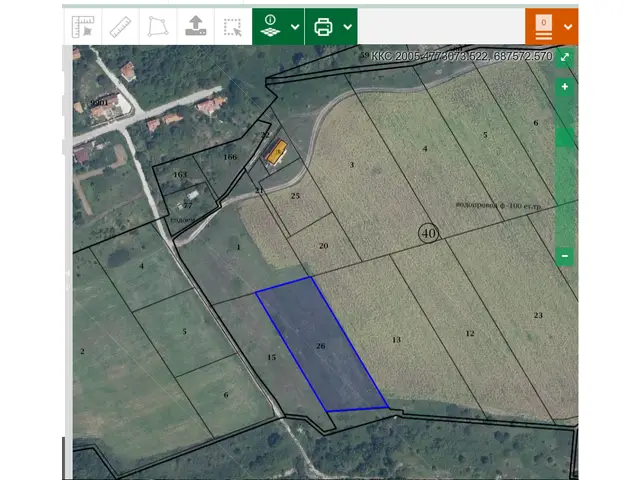Expand the orange layers panel chevron
The width and height of the screenshot is (640, 480).
click(x=568, y=27)
